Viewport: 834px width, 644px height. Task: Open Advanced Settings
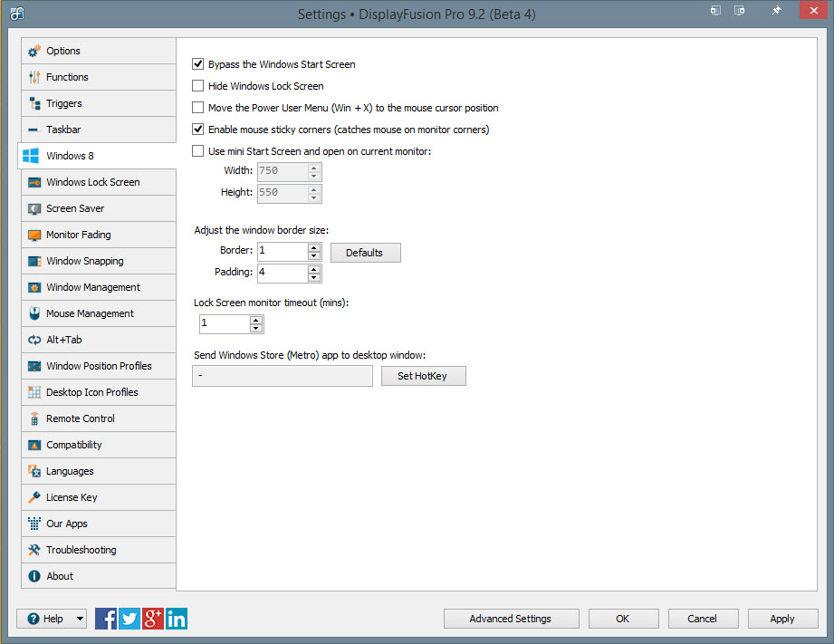[511, 619]
